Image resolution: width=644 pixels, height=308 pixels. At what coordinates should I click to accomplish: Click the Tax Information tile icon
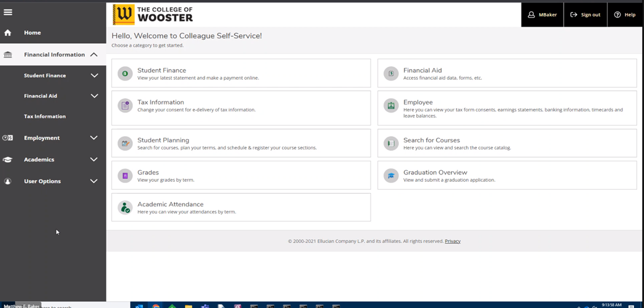[125, 106]
